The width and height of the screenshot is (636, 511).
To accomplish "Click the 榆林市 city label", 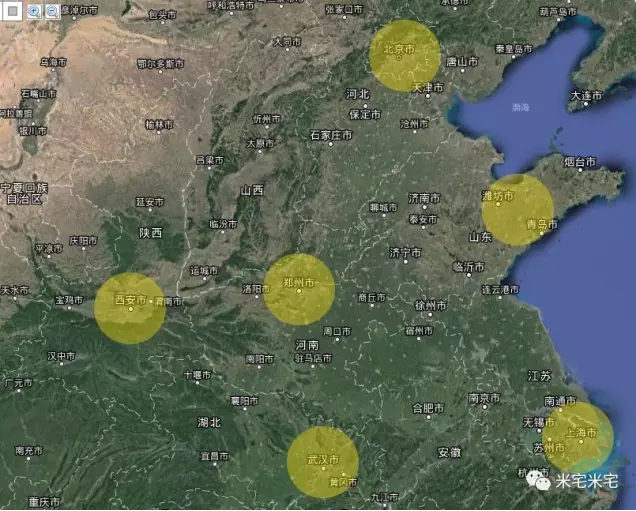I will click(x=159, y=125).
